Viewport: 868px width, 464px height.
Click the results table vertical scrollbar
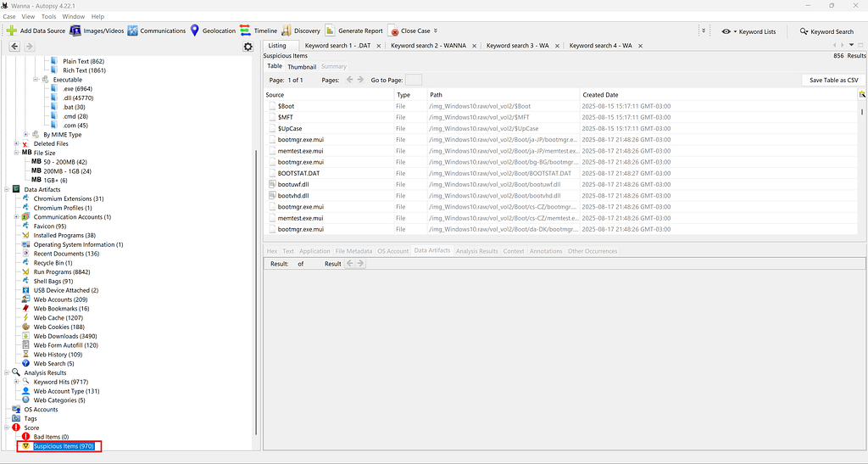(x=862, y=111)
